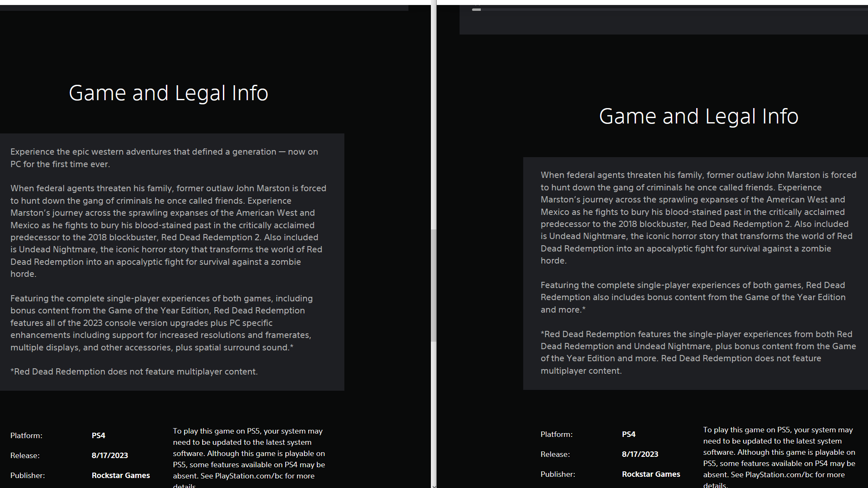
Task: Click the 'Game and Legal Info' heading in left window
Action: (168, 93)
